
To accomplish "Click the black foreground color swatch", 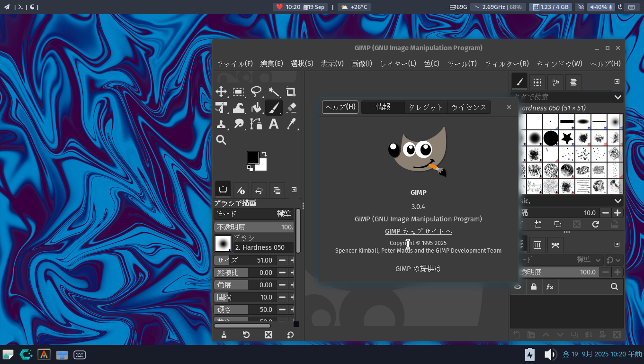I will (253, 157).
